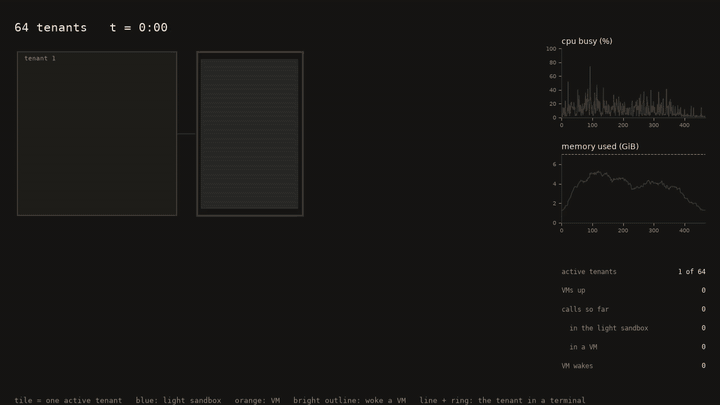
Task: Click legend entry "orange: VM"
Action: tap(257, 400)
